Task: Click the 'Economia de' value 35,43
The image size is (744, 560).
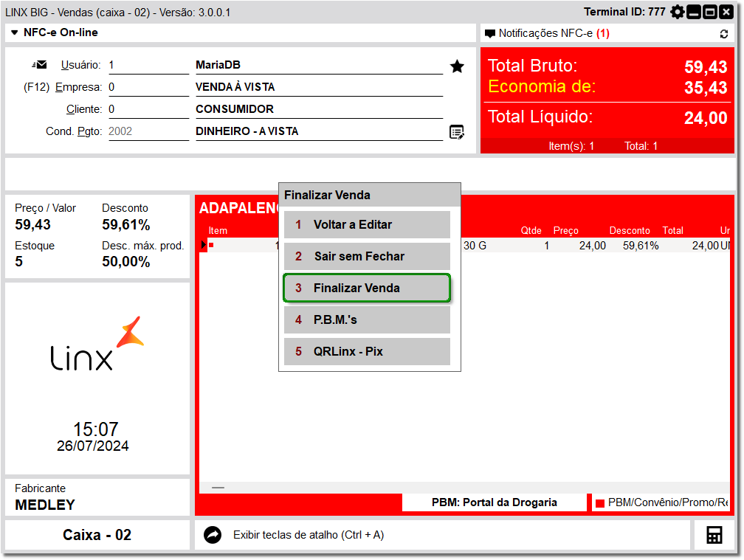Action: (x=706, y=88)
